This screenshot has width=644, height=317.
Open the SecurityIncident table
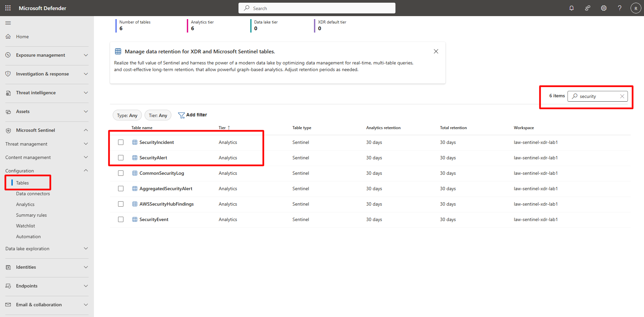[x=157, y=142]
